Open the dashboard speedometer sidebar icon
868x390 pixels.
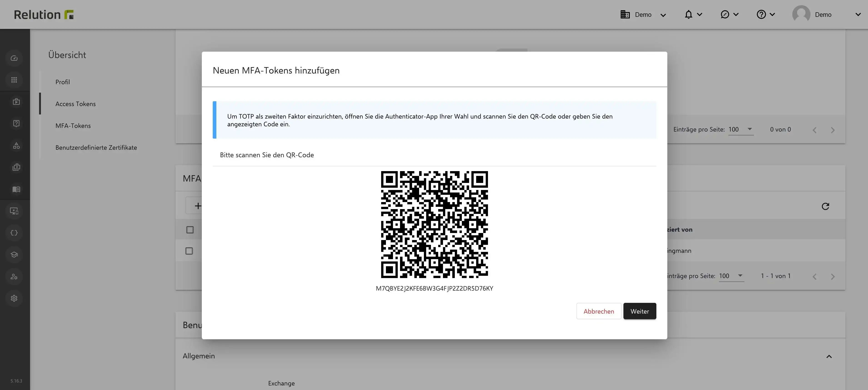pyautogui.click(x=14, y=58)
